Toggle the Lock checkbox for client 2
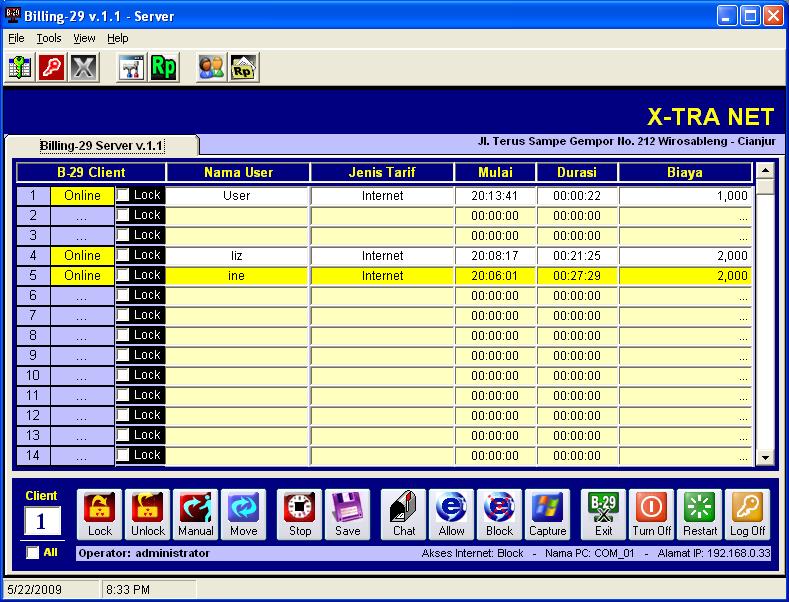Image resolution: width=789 pixels, height=602 pixels. tap(123, 215)
